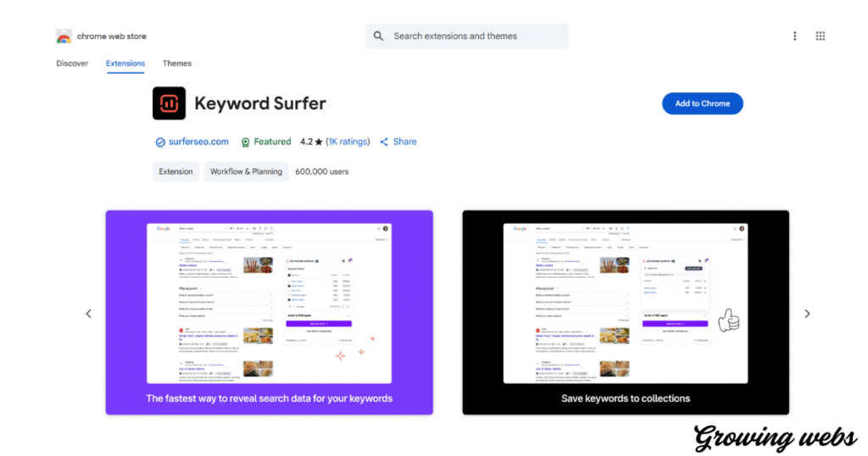Click the Keyword Surfer heading
Screen dimensions: 868x456
point(260,103)
